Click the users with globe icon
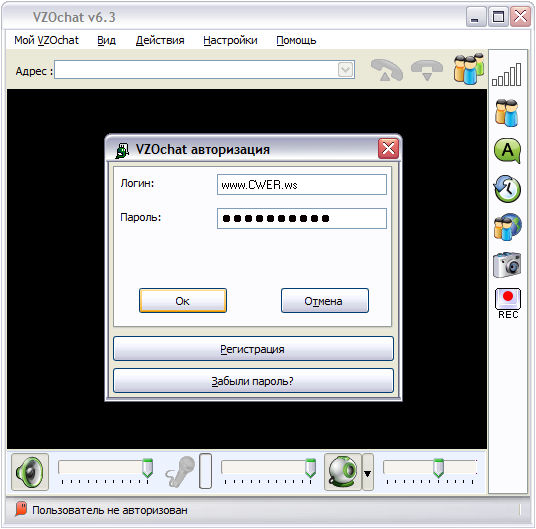The width and height of the screenshot is (536, 529). (x=507, y=227)
